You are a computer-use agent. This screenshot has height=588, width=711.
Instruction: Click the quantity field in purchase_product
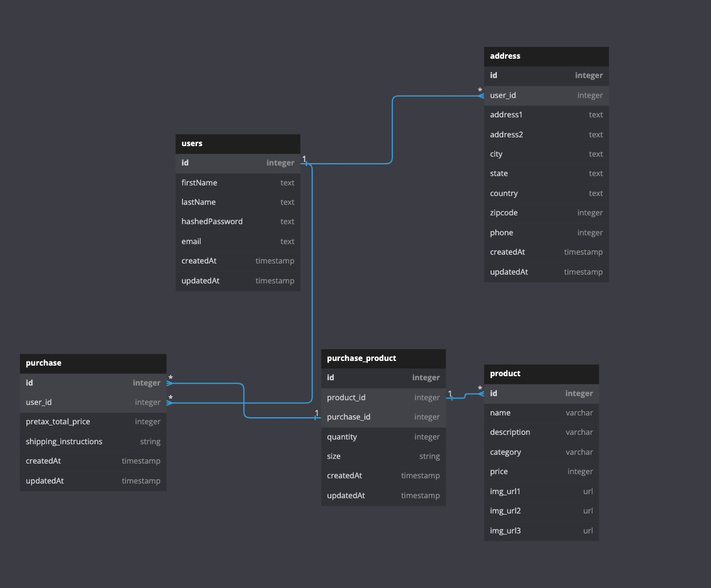(383, 437)
